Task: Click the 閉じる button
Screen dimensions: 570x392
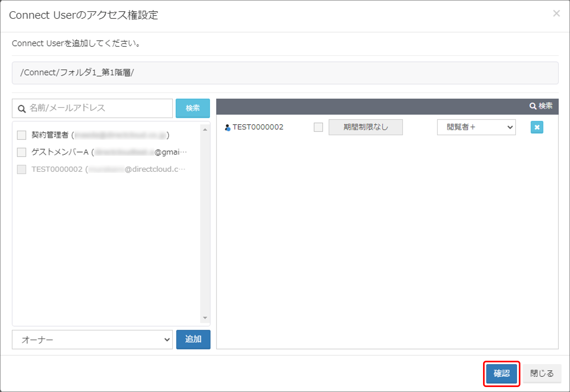Action: (542, 374)
